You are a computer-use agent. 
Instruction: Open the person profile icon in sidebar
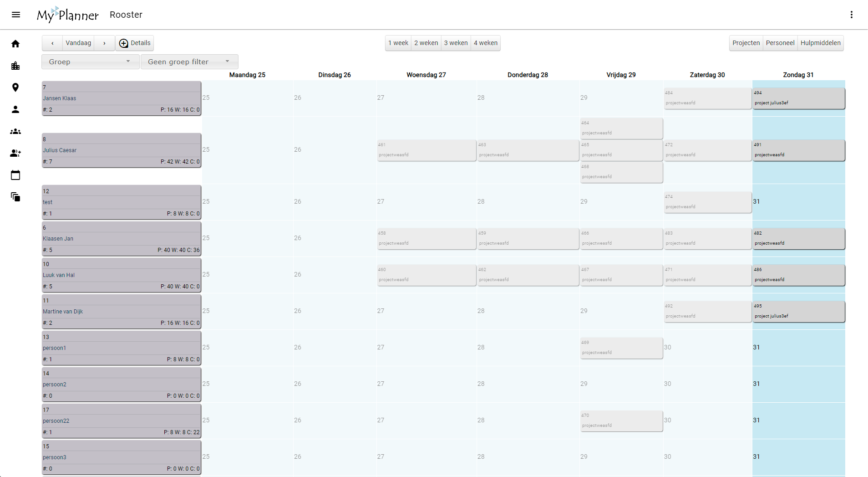(x=15, y=109)
